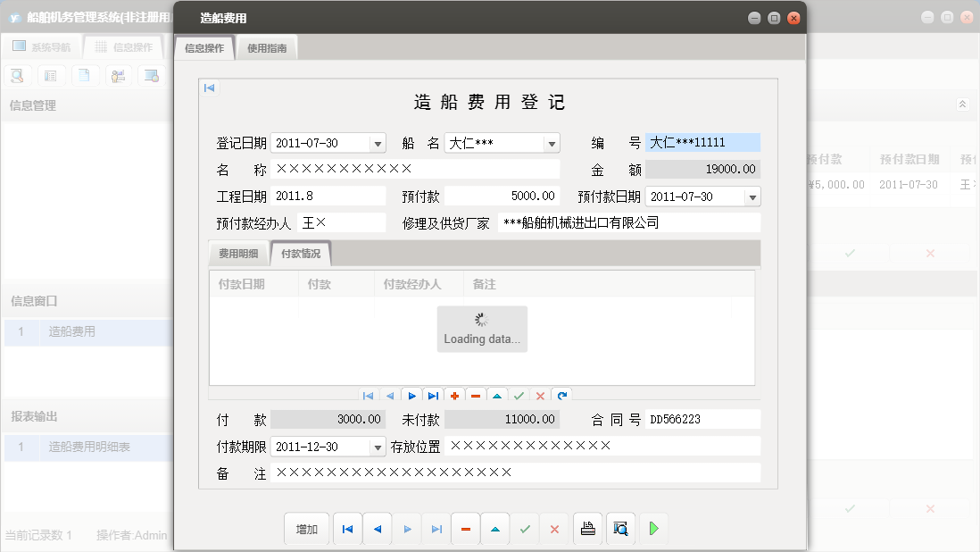
Task: Open the print icon at the bottom toolbar
Action: tap(587, 529)
